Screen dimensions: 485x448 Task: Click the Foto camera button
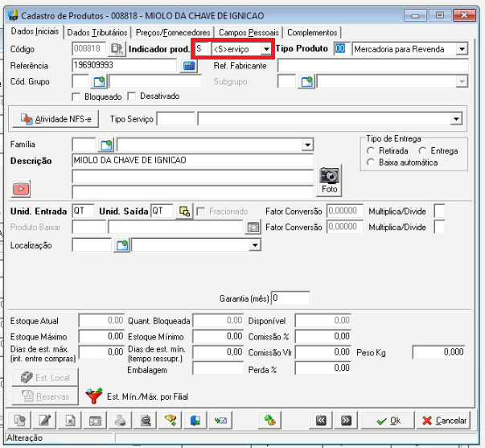click(x=329, y=180)
